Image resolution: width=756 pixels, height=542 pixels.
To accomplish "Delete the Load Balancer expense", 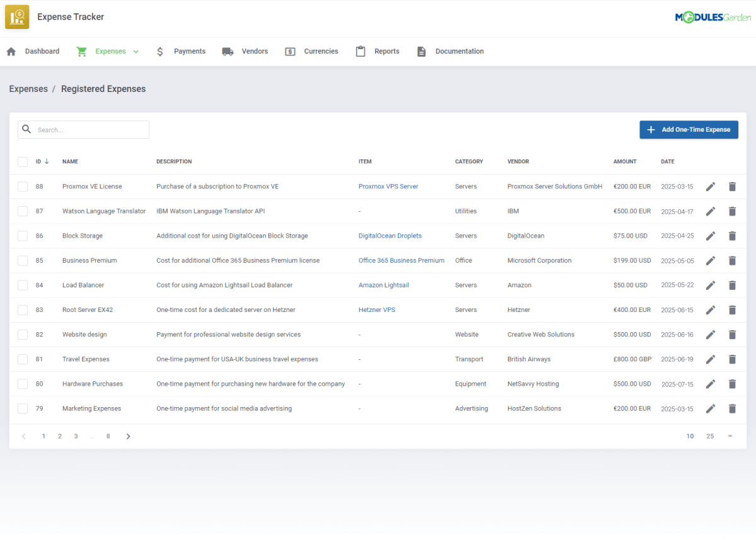I will click(732, 285).
